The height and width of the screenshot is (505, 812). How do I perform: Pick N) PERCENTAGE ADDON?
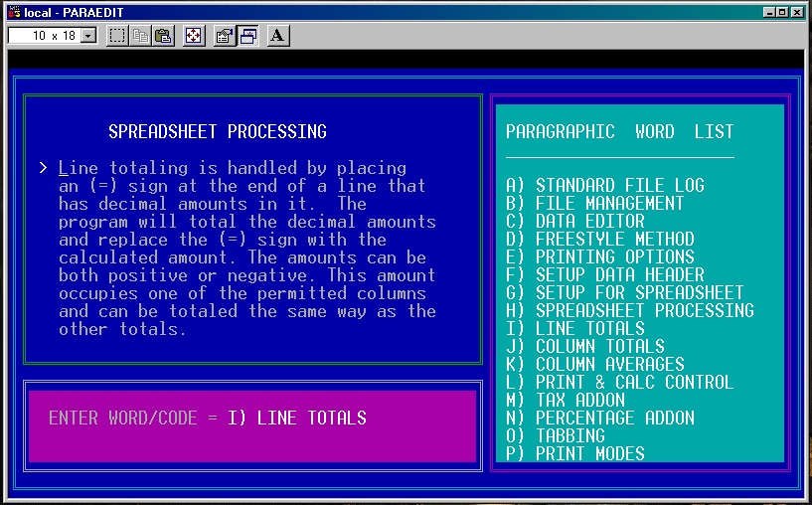(x=599, y=418)
